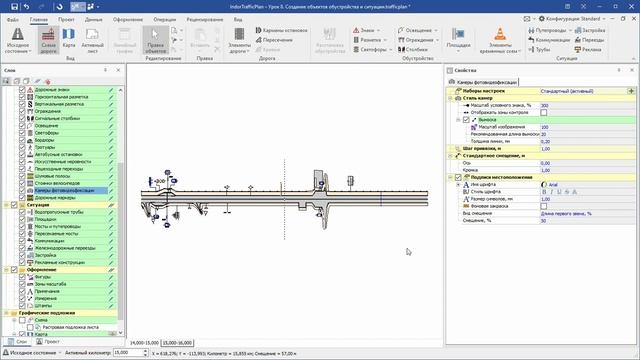640x360 pixels.
Task: Toggle the Подписи местоположения checkbox
Action: [x=458, y=178]
